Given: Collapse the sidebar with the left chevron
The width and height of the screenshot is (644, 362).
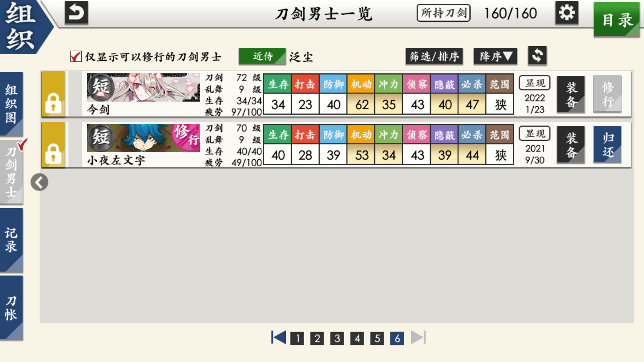Looking at the screenshot, I should pyautogui.click(x=39, y=182).
